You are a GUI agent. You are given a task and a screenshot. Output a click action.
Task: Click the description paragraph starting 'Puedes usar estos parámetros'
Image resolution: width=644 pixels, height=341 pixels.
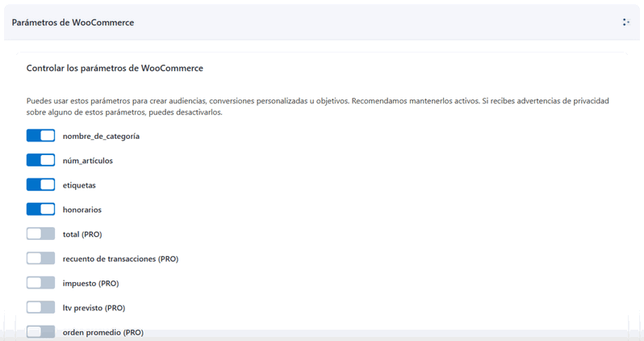(x=317, y=107)
